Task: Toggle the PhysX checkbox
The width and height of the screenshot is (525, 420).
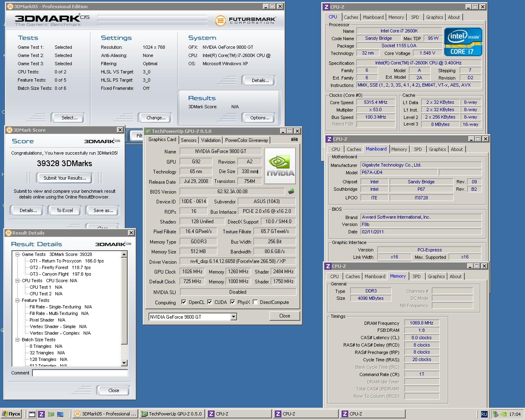Action: (x=233, y=302)
